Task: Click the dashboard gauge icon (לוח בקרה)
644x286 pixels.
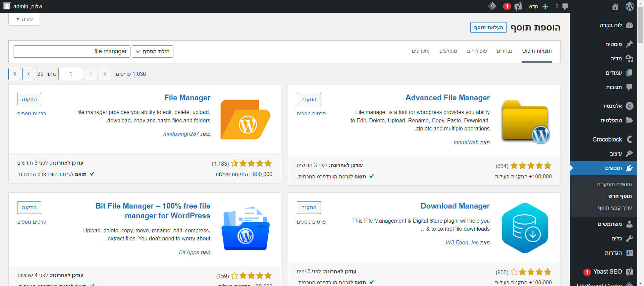Action: point(630,25)
